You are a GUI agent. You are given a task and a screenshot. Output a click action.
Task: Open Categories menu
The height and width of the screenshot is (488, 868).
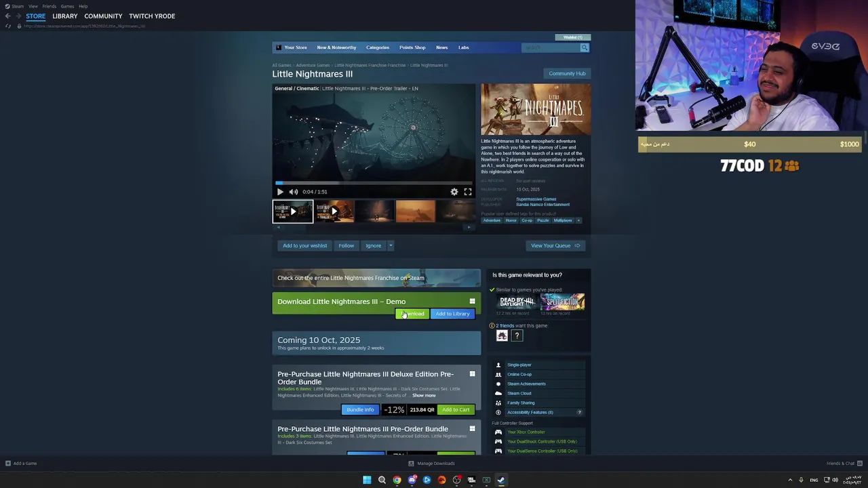pos(378,47)
